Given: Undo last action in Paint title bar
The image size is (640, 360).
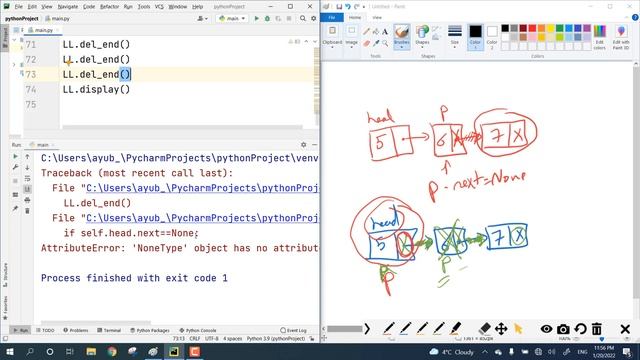Looking at the screenshot, I should coord(348,7).
